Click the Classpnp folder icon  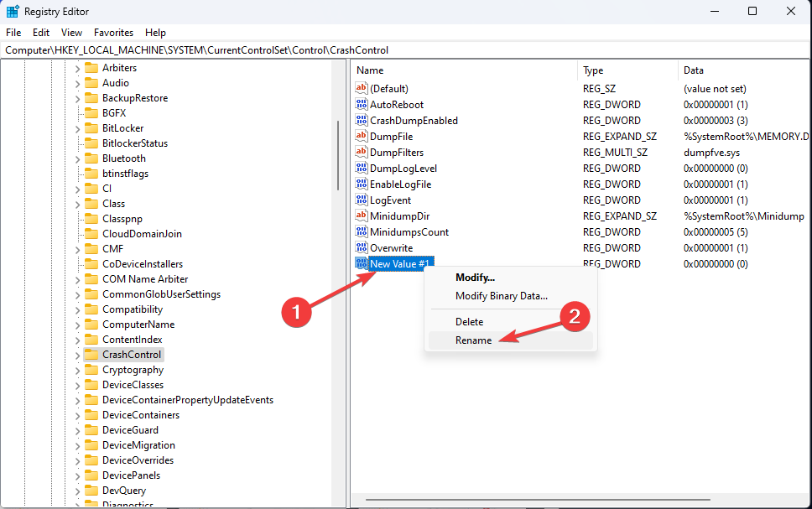(x=91, y=219)
